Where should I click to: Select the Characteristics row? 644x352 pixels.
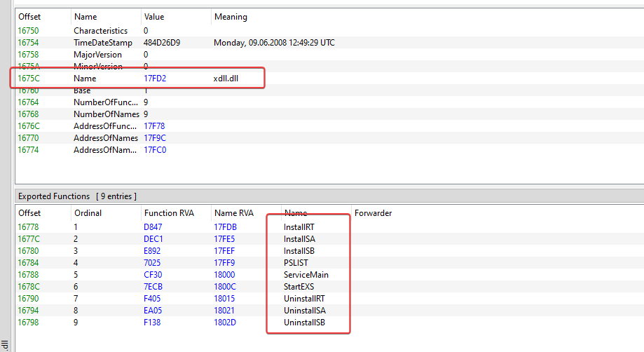tap(329, 31)
